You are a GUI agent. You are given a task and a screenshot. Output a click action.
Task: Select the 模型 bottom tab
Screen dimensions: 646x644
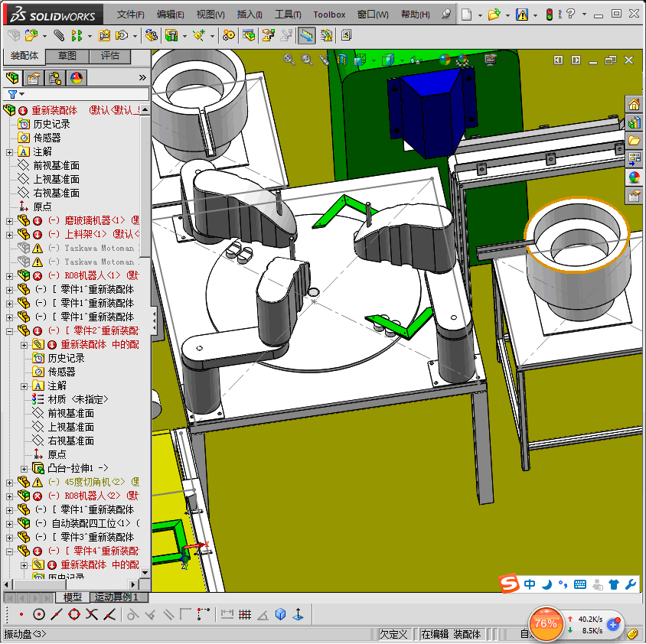coord(72,597)
